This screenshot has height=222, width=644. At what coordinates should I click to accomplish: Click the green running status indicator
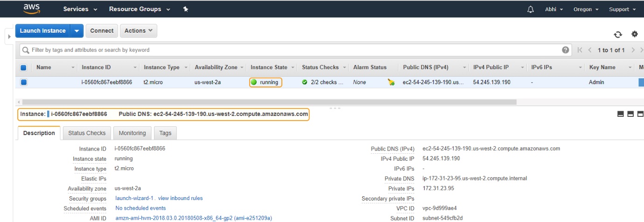[x=254, y=82]
